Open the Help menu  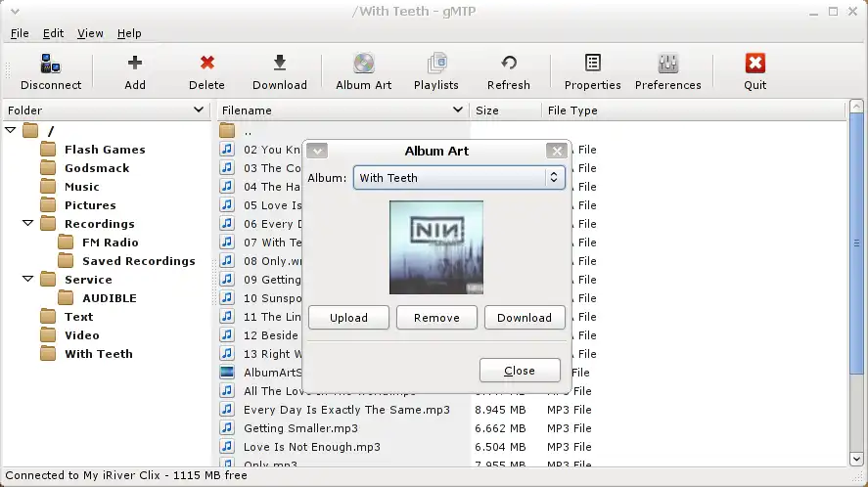tap(129, 33)
